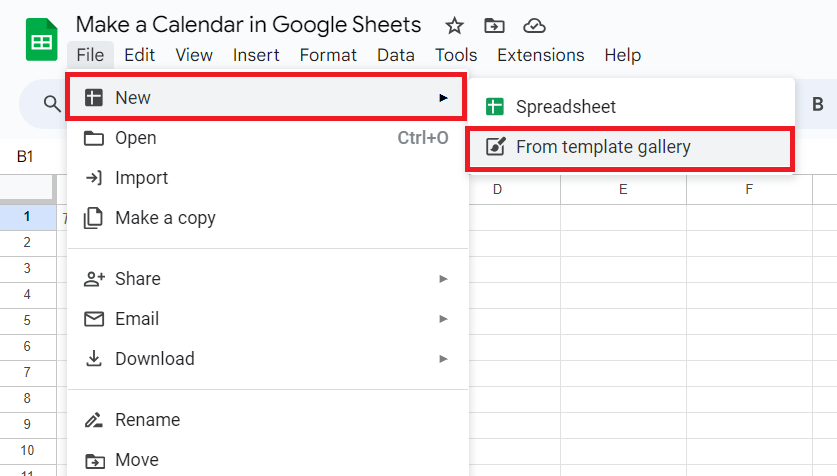Click the Share person-plus icon
837x476 pixels.
click(94, 279)
